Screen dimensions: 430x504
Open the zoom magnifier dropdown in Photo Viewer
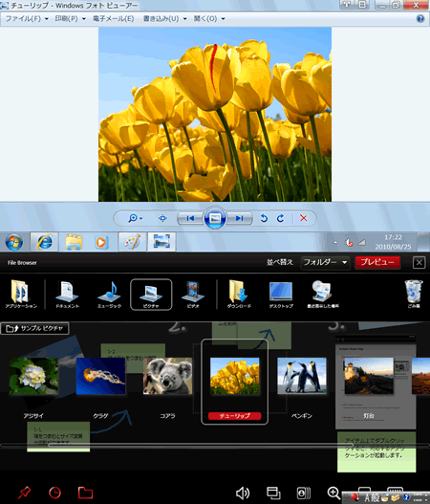coord(135,218)
